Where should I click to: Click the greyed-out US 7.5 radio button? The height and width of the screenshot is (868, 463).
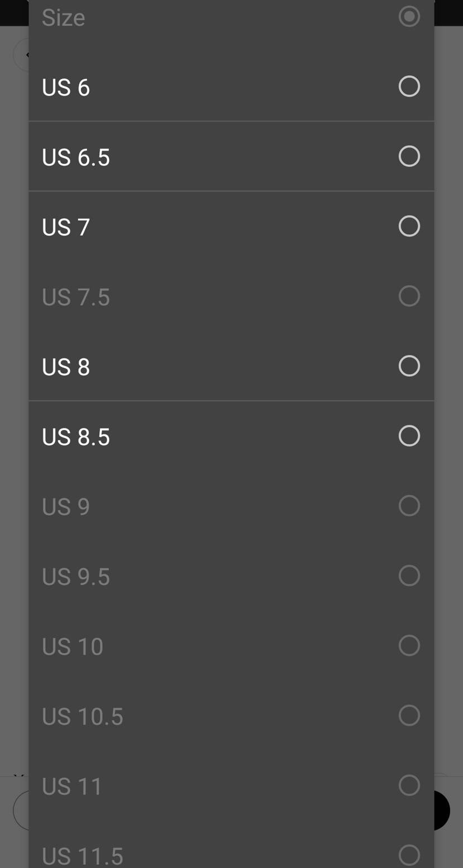409,296
